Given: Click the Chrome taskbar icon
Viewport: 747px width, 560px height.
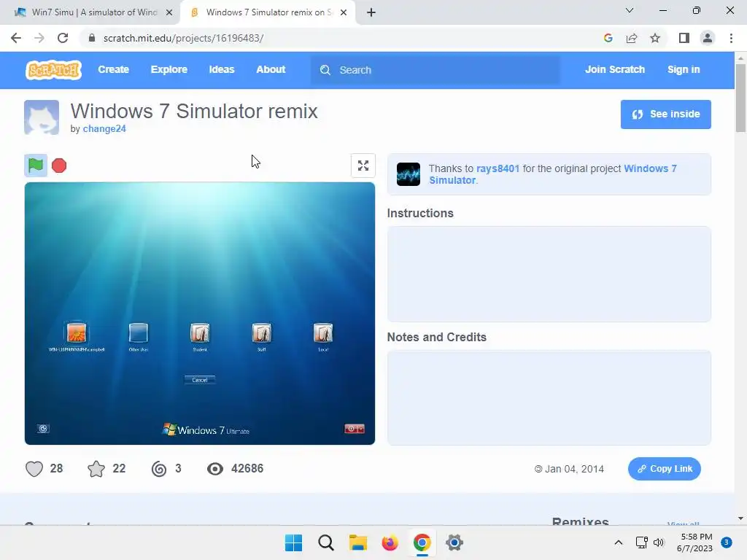Looking at the screenshot, I should click(x=422, y=542).
